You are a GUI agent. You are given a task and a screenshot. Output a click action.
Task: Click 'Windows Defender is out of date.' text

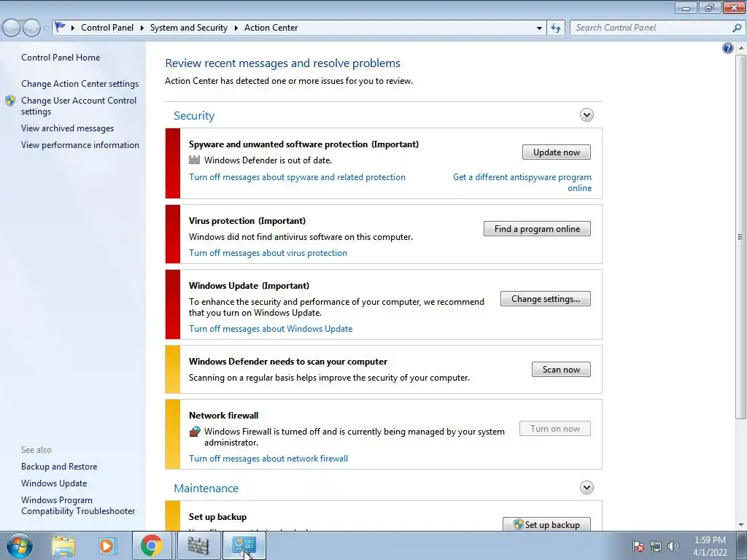268,160
